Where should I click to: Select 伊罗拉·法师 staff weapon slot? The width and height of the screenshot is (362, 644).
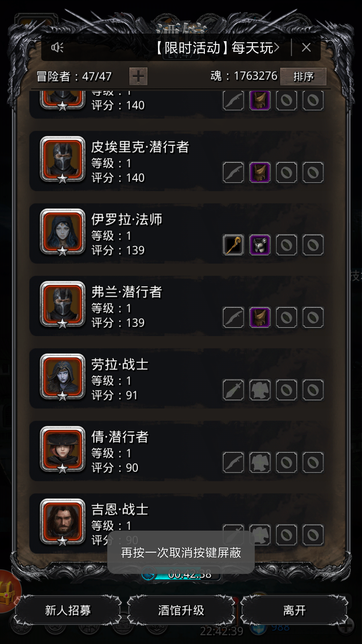point(233,245)
